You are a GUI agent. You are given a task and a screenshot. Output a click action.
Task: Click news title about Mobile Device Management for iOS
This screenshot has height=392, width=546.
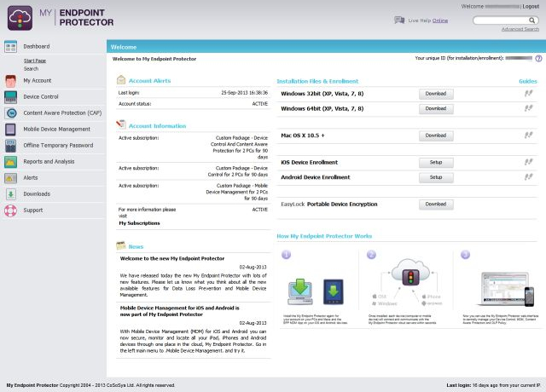(x=180, y=311)
